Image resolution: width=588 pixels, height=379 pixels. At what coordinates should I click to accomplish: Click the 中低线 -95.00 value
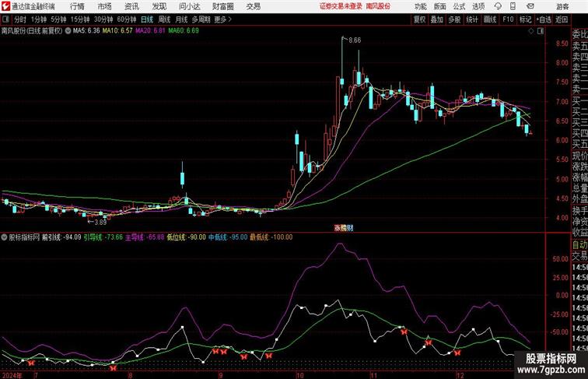coord(228,237)
